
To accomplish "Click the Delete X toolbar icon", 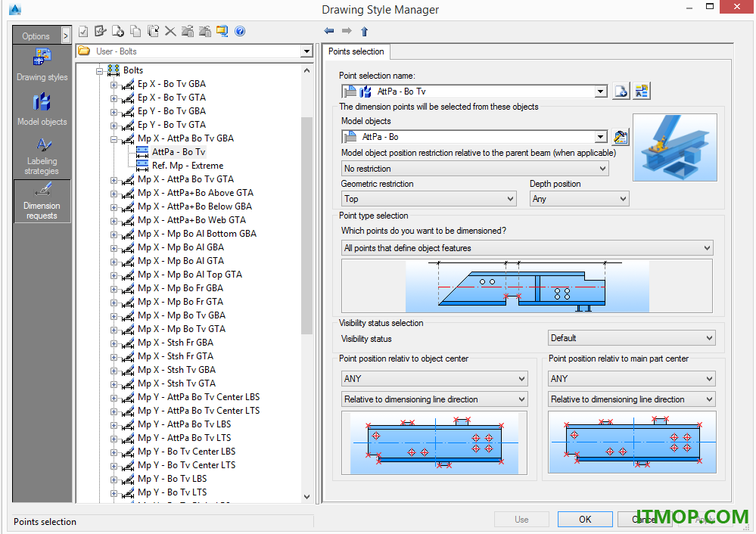I will coord(170,31).
